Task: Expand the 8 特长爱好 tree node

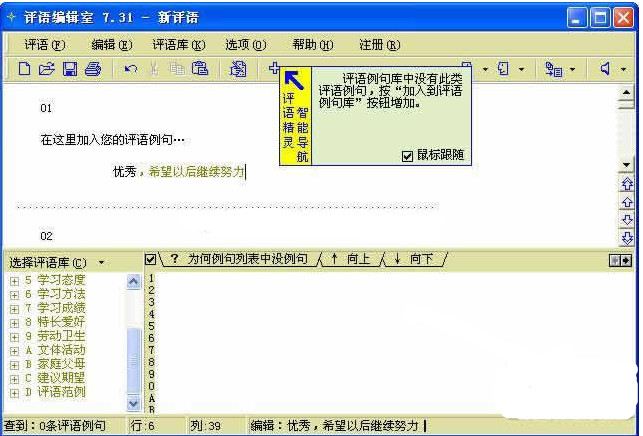Action: tap(14, 323)
